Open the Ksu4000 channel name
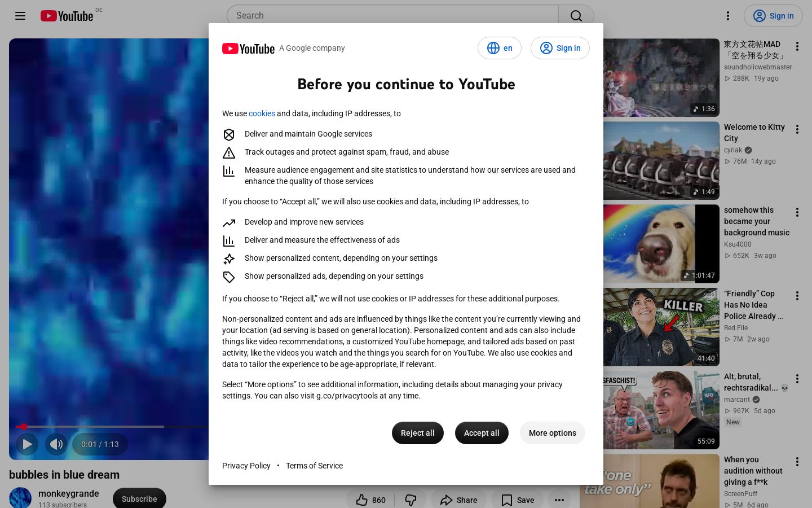 (x=738, y=244)
